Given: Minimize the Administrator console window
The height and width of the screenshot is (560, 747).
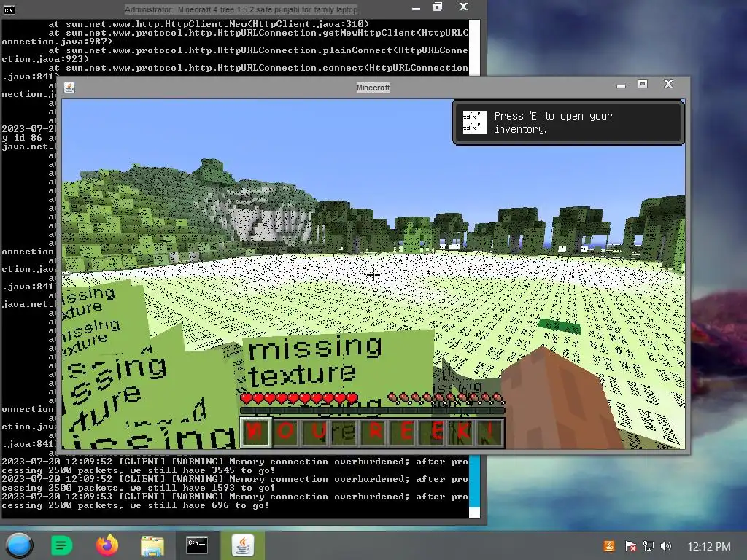Looking at the screenshot, I should click(x=416, y=8).
